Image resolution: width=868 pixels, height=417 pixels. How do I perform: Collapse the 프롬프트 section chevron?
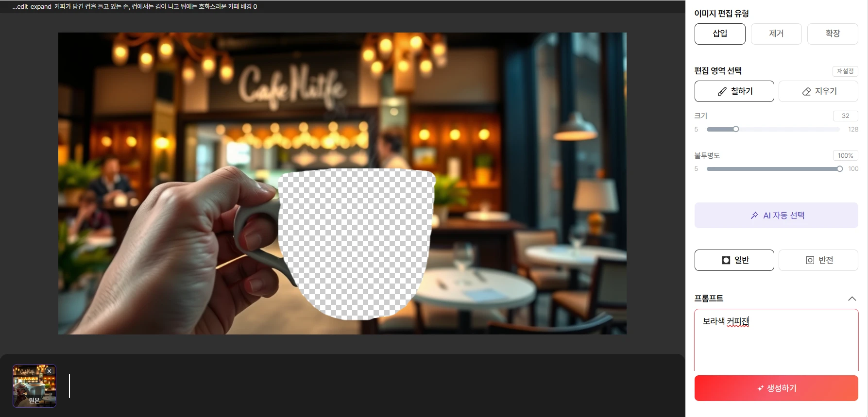(x=851, y=299)
